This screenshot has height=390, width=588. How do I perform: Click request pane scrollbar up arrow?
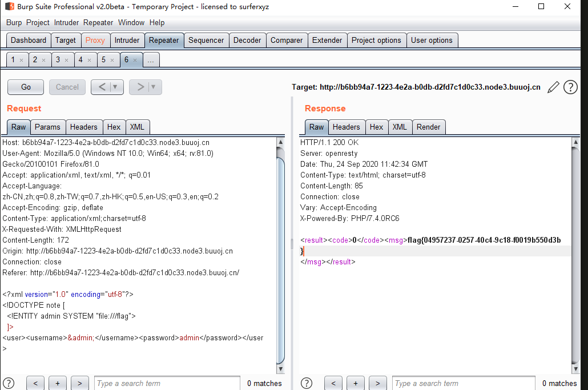pyautogui.click(x=280, y=142)
